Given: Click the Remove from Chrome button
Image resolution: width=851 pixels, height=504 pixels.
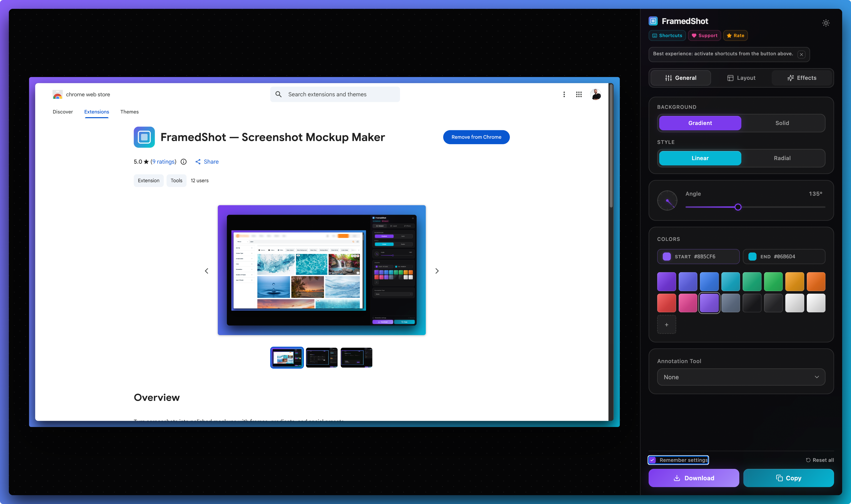Looking at the screenshot, I should [476, 137].
